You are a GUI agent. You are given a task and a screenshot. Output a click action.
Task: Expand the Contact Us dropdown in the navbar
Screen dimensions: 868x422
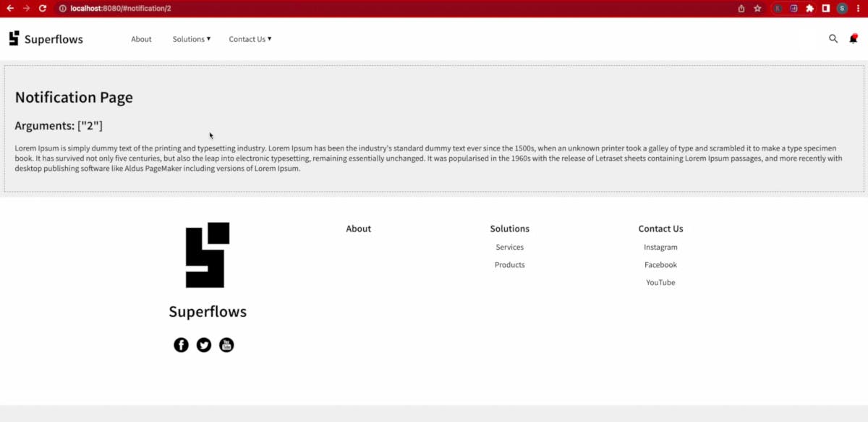[x=250, y=38]
